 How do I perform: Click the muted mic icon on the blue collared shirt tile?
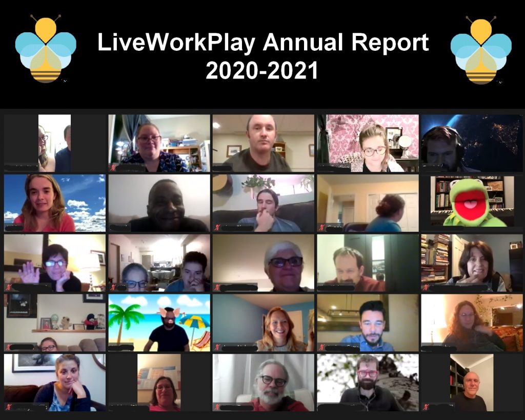click(322, 347)
